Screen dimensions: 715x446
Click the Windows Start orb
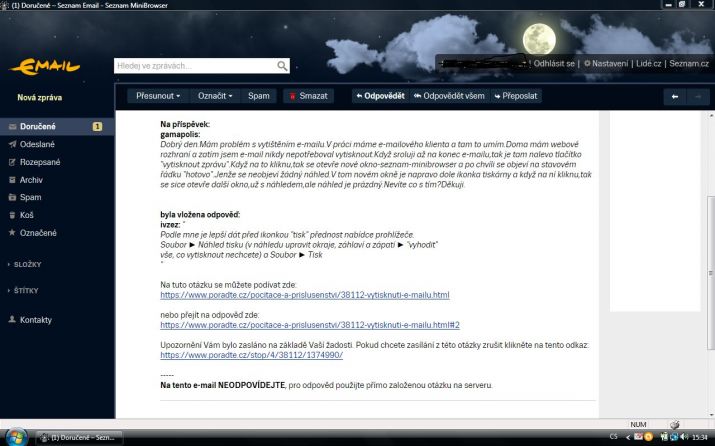16,437
